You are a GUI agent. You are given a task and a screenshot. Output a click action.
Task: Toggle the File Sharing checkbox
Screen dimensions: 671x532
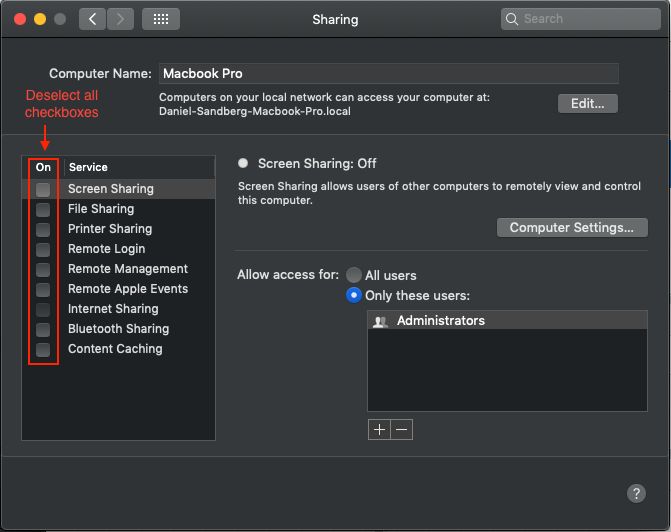point(43,209)
